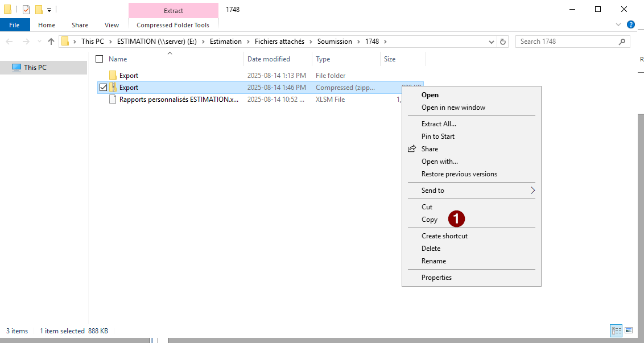Screen dimensions: 644x343
Task: Click the blue File button
Action: (x=14, y=25)
